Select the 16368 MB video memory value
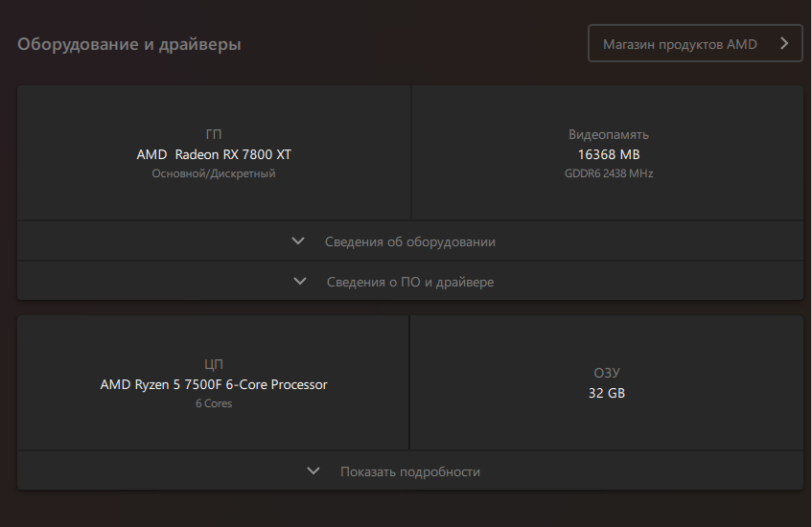This screenshot has height=527, width=812. (609, 154)
